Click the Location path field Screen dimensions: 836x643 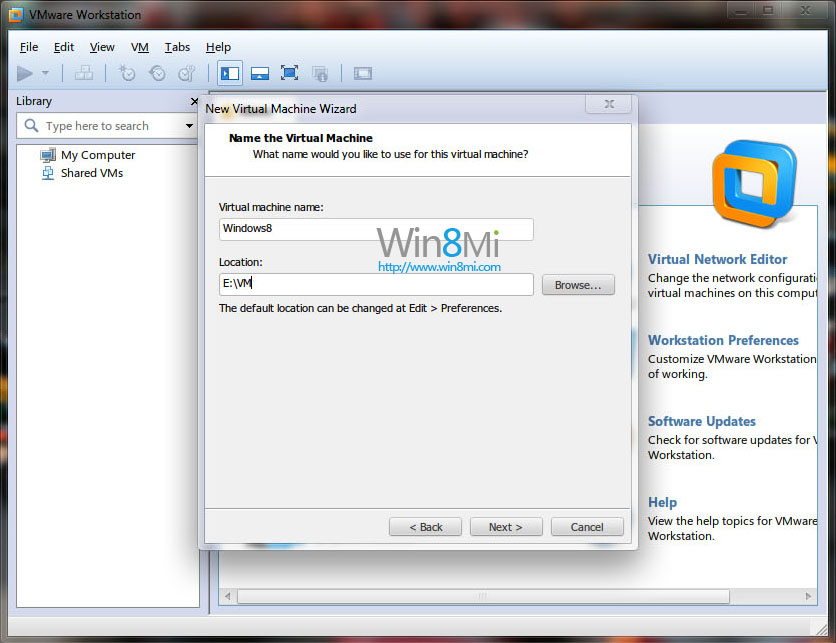[x=376, y=284]
